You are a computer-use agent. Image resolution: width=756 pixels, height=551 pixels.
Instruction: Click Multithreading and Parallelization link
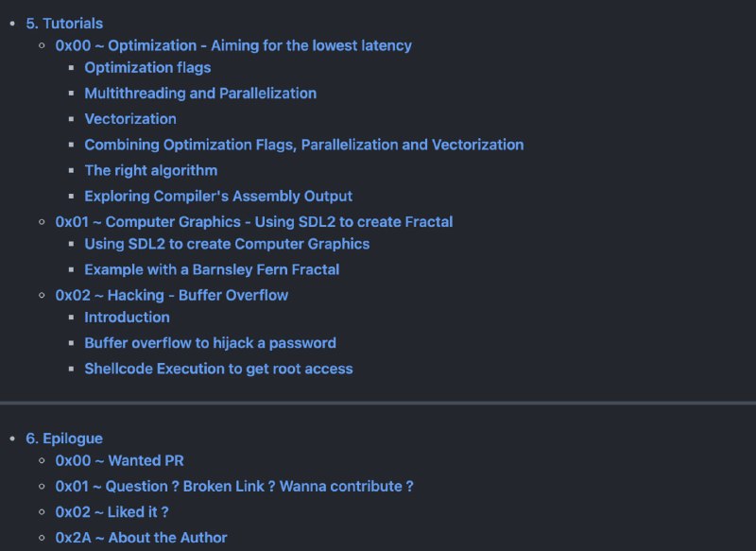point(200,94)
